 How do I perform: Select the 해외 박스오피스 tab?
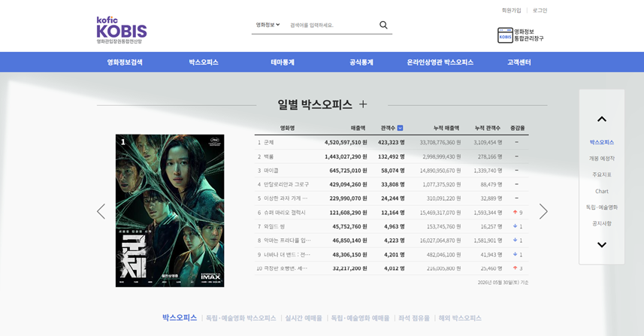pyautogui.click(x=460, y=318)
